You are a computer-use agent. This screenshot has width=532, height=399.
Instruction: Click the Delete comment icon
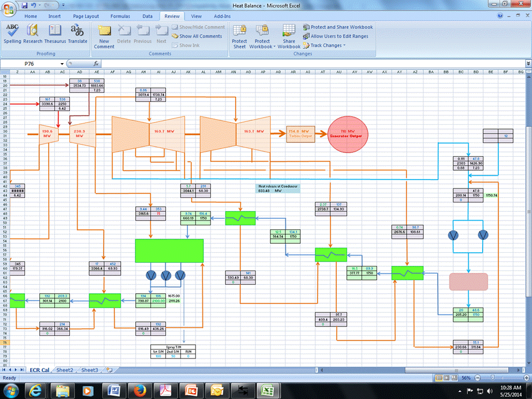pyautogui.click(x=124, y=34)
